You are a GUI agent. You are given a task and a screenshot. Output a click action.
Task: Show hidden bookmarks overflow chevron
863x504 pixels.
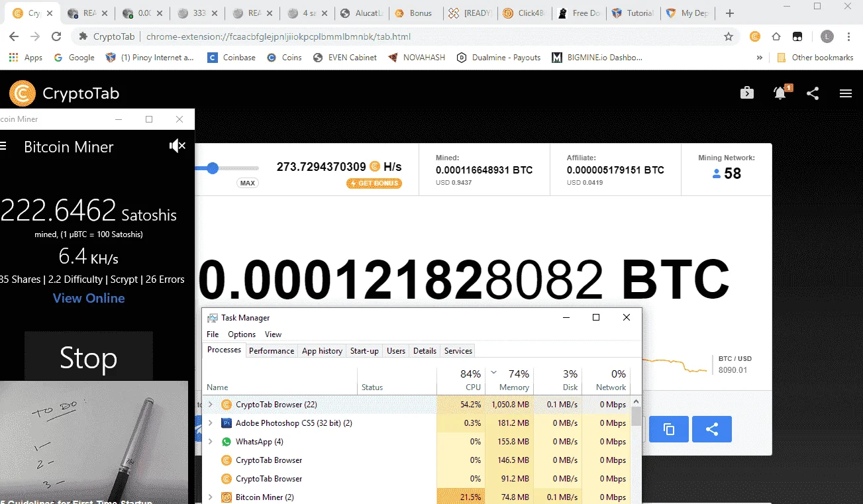759,58
